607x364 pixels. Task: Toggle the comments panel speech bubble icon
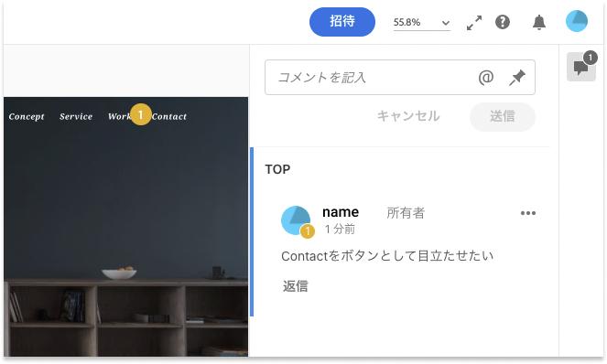click(581, 67)
